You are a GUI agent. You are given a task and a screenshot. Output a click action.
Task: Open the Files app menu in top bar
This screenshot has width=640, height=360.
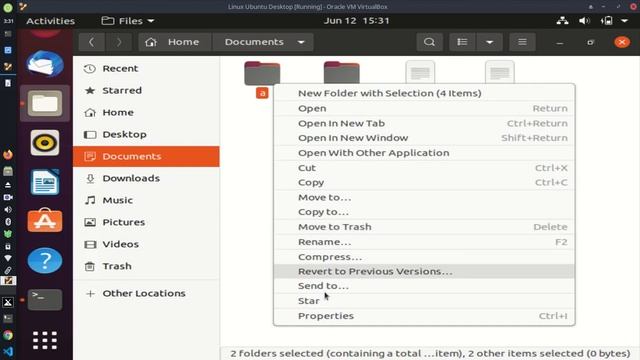(x=127, y=21)
